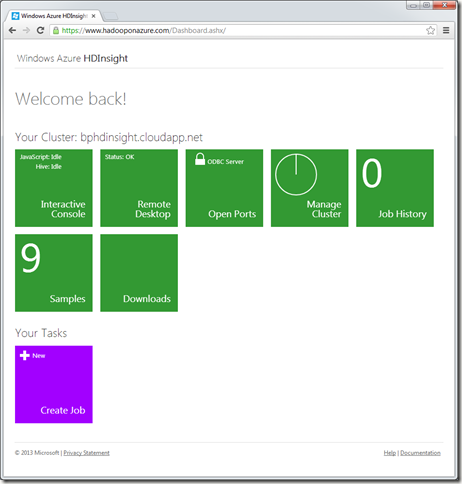Open the Privacy Statement link
Image resolution: width=462 pixels, height=484 pixels.
click(86, 453)
